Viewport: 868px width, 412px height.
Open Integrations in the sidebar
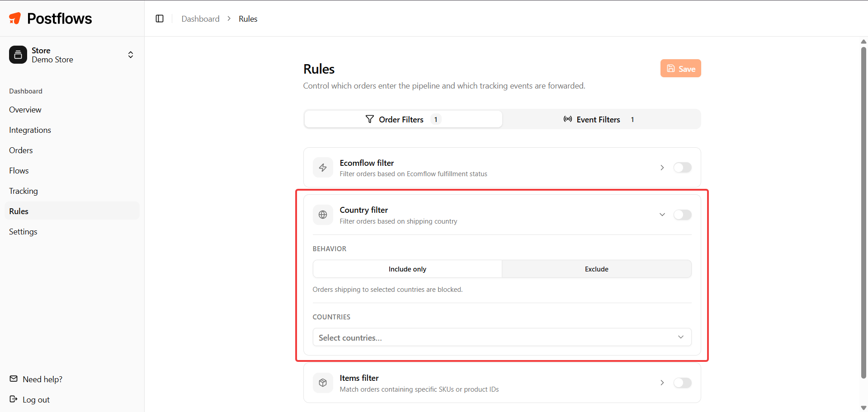pyautogui.click(x=72, y=130)
